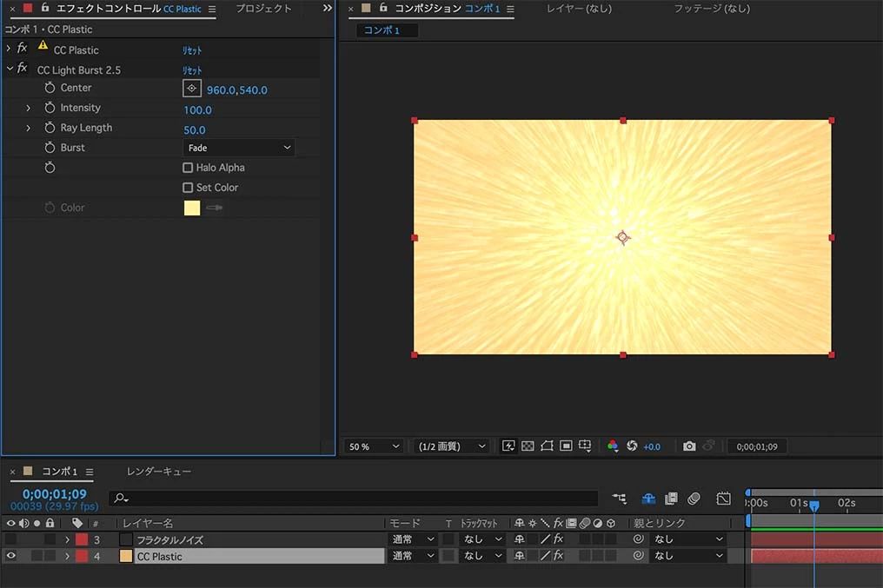The height and width of the screenshot is (588, 883).
Task: Click the pale yellow Color swatch
Action: click(x=192, y=208)
